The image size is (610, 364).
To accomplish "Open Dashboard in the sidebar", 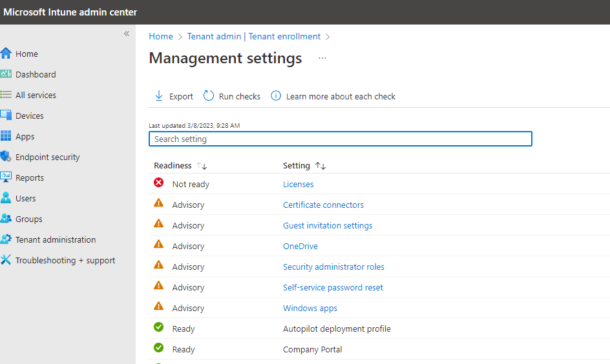I will pyautogui.click(x=36, y=75).
